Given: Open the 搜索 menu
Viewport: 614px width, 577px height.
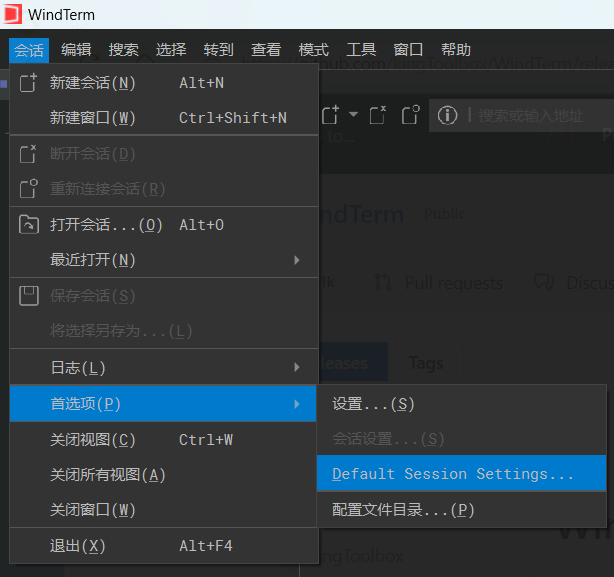Looking at the screenshot, I should pyautogui.click(x=123, y=50).
